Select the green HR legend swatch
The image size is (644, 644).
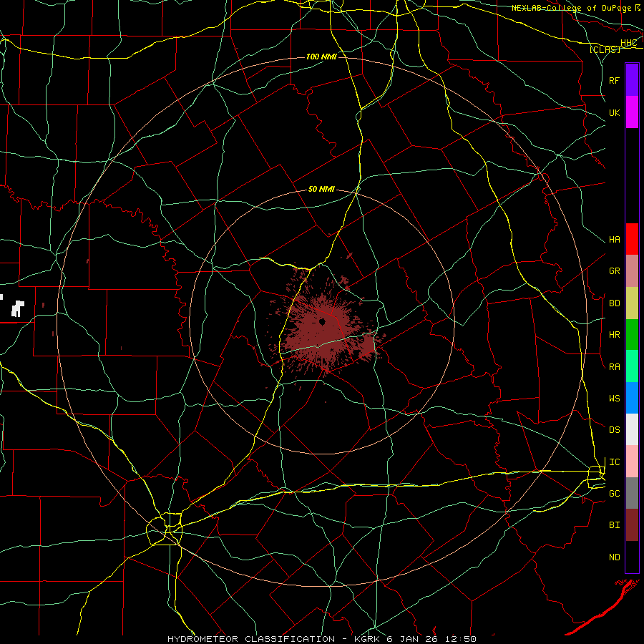[x=632, y=335]
